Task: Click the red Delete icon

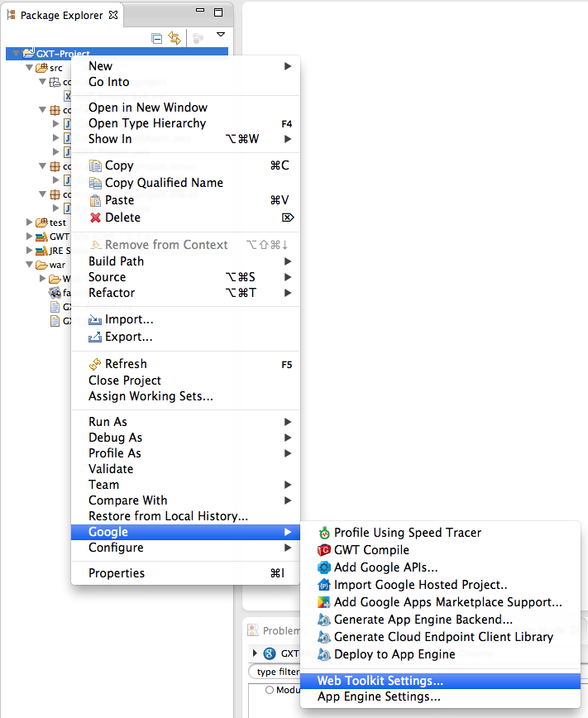Action: point(95,218)
